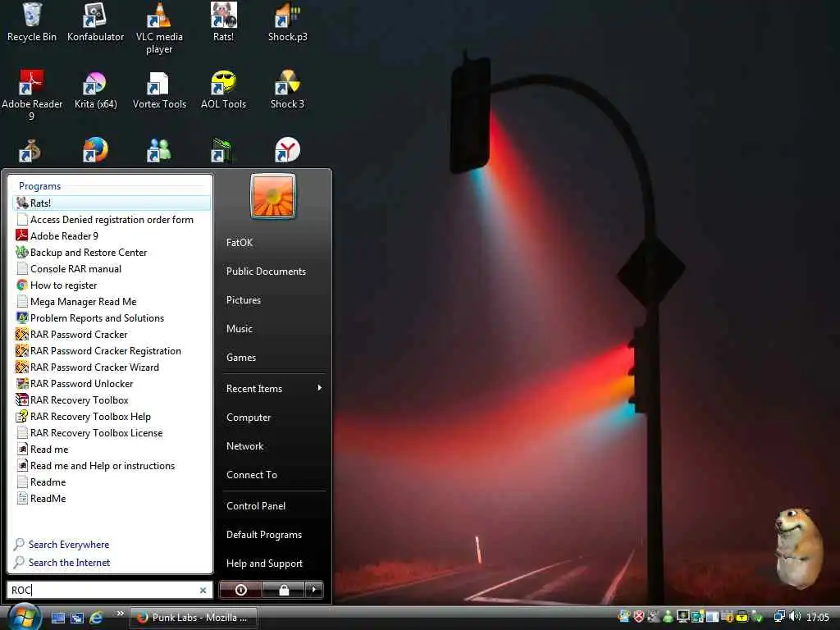Click the red security shield tray icon
840x630 pixels.
point(638,617)
